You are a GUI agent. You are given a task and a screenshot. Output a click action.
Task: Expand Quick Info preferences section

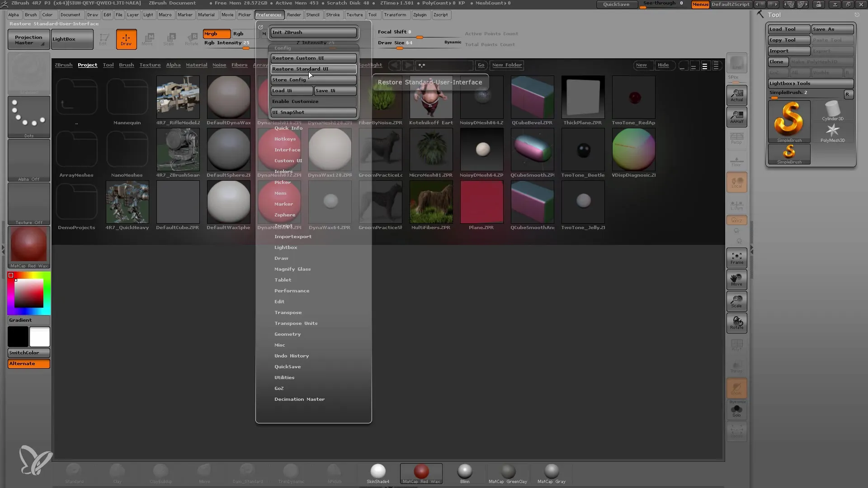288,127
